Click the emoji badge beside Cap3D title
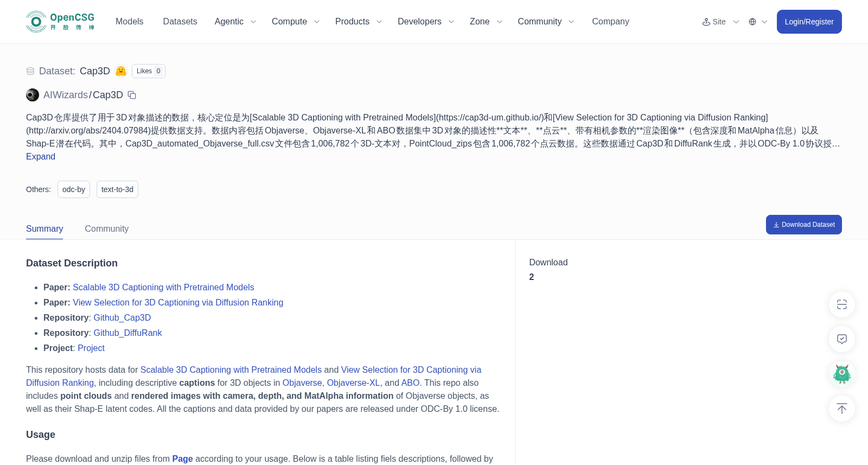The height and width of the screenshot is (465, 868). pyautogui.click(x=121, y=71)
